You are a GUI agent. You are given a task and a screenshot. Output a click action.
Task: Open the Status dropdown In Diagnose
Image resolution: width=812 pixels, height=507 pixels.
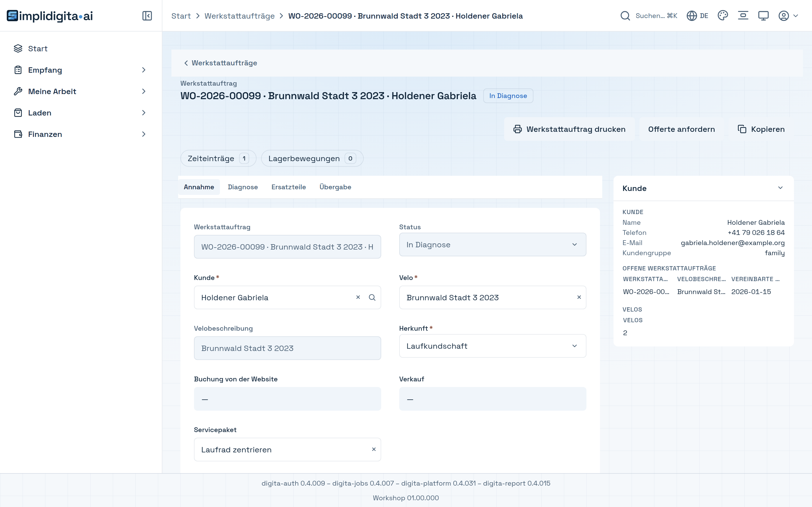point(493,244)
